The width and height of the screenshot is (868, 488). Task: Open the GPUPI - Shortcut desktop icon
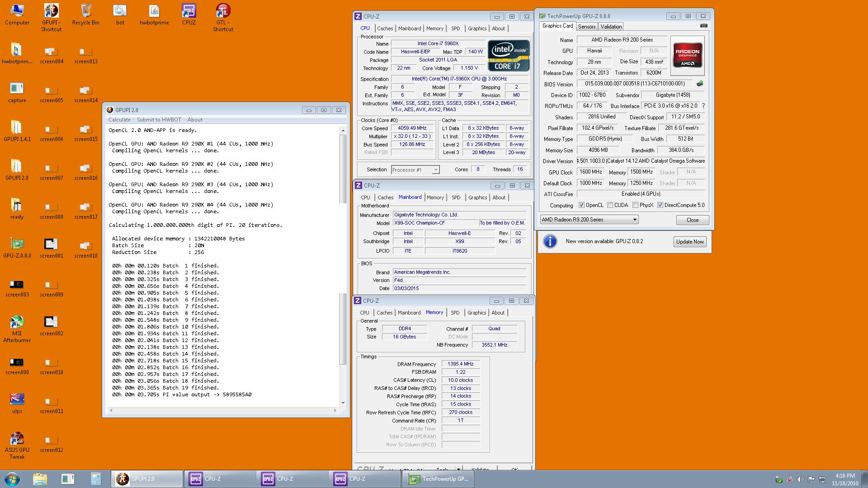(x=52, y=18)
